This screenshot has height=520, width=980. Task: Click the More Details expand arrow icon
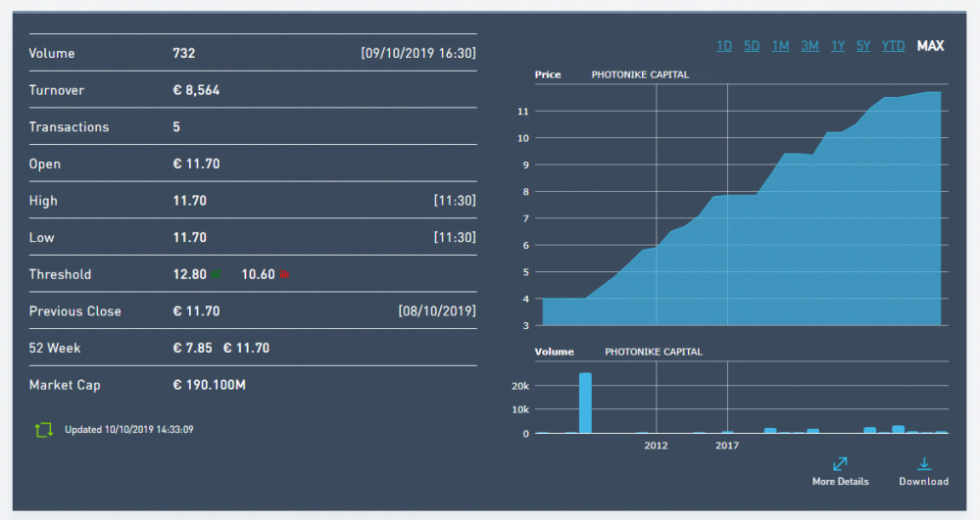[840, 464]
